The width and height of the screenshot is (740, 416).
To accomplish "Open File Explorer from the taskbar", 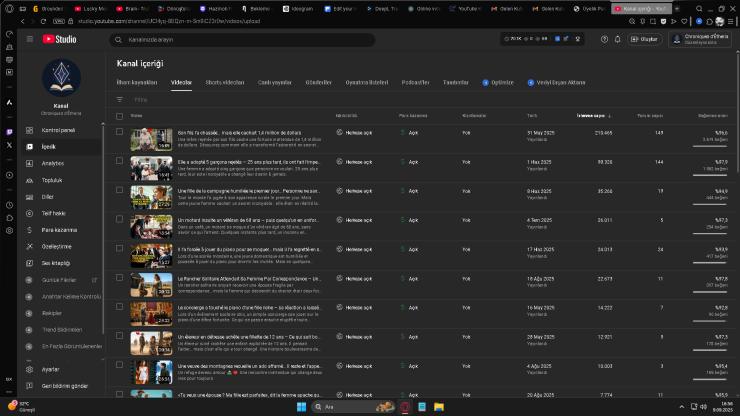I will tap(439, 407).
